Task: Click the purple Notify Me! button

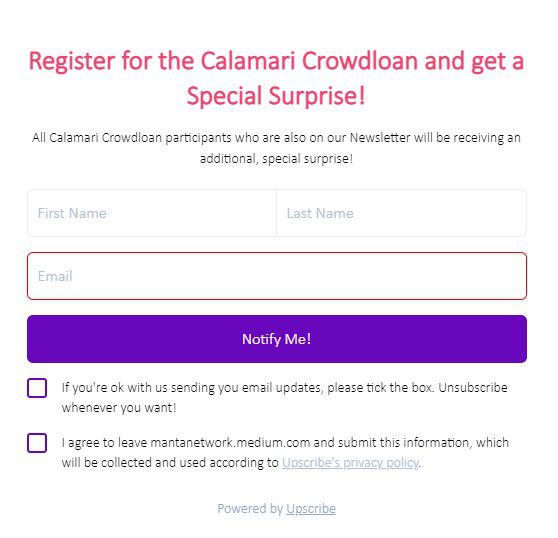Action: pos(277,339)
